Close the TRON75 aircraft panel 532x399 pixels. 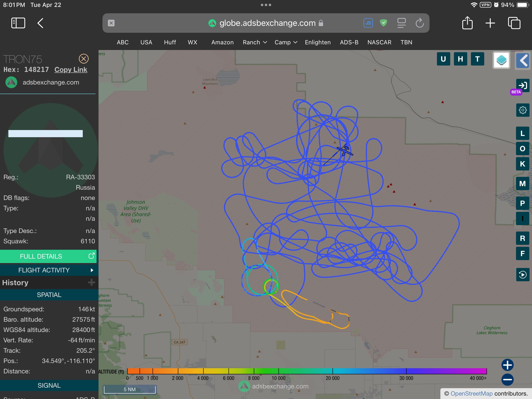(84, 59)
